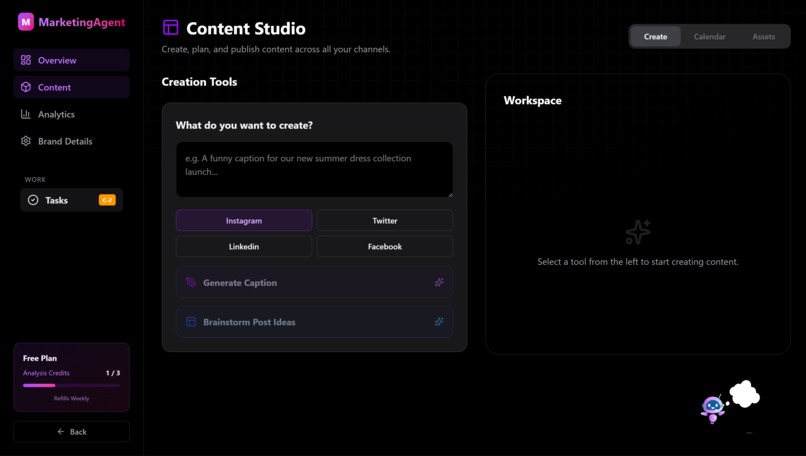
Task: Click the 'Create, plan, and publish content' subtitle
Action: pos(276,49)
